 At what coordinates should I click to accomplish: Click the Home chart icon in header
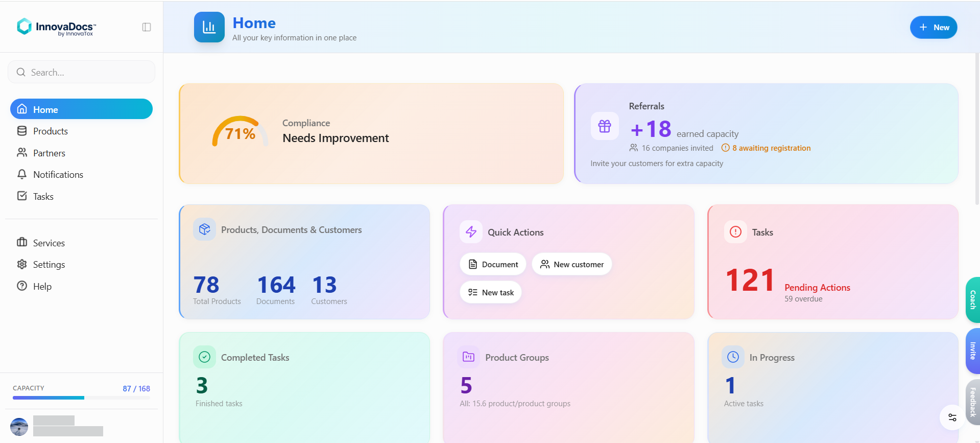pyautogui.click(x=209, y=27)
